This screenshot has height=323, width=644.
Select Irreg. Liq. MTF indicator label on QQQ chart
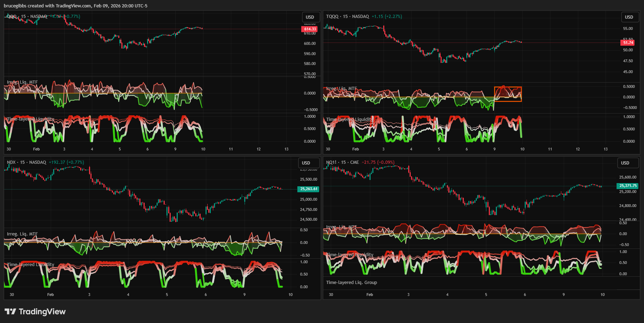(22, 82)
